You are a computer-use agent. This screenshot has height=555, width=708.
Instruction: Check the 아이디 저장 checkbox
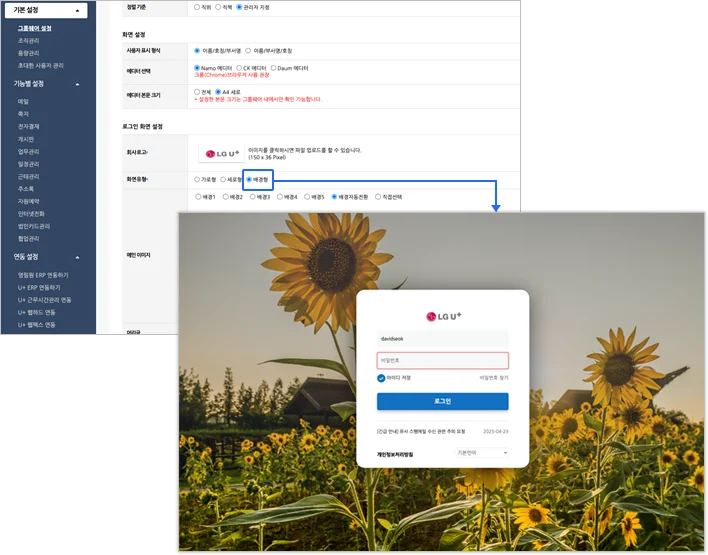tap(382, 378)
